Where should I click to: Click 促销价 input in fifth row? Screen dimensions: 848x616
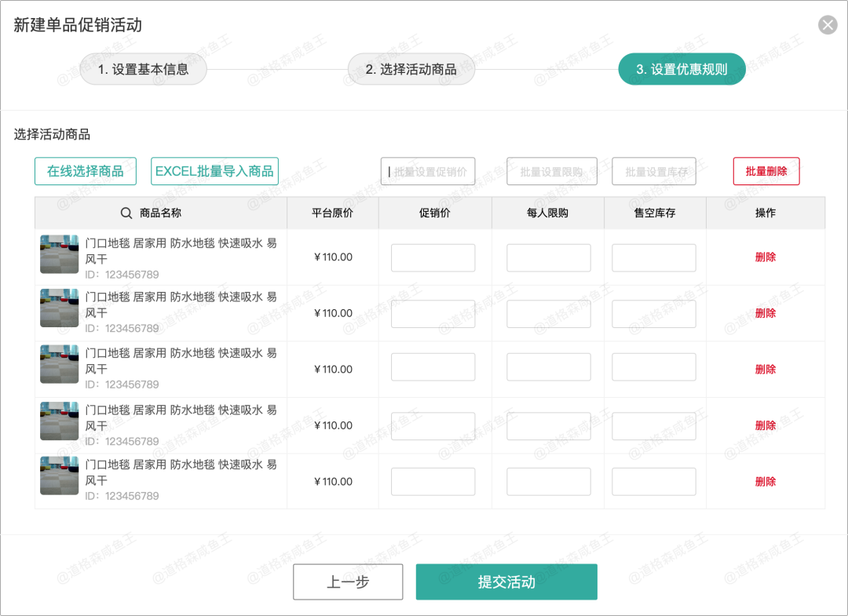pos(433,482)
